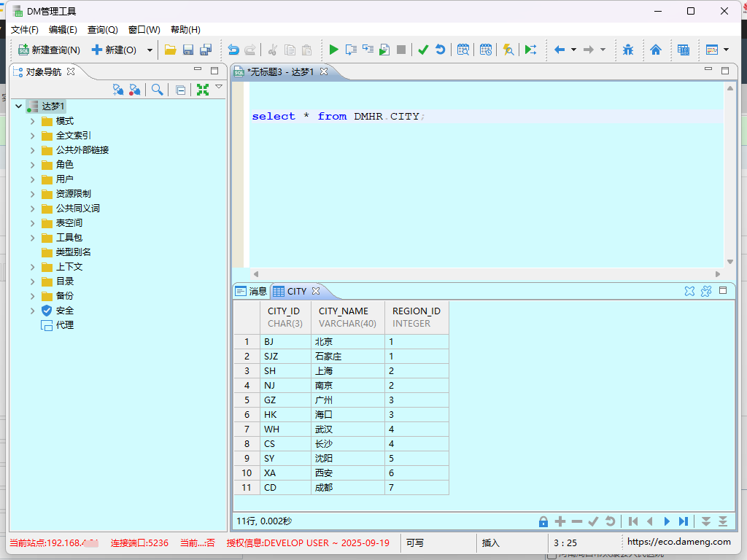Toggle the lock icon in the result toolbar
This screenshot has width=747, height=560.
[543, 521]
